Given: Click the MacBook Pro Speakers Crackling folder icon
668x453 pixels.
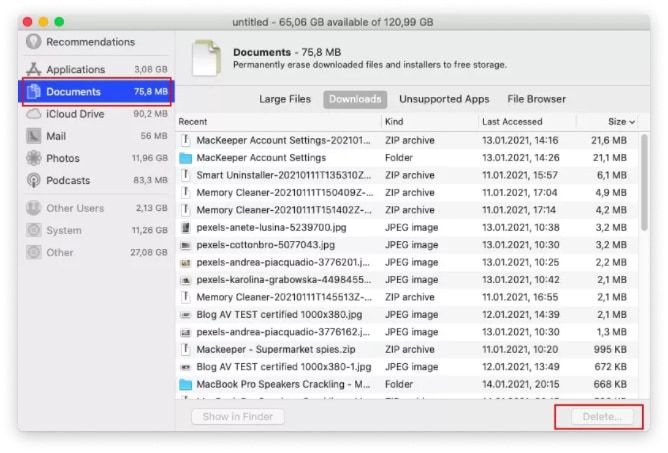Looking at the screenshot, I should point(186,384).
